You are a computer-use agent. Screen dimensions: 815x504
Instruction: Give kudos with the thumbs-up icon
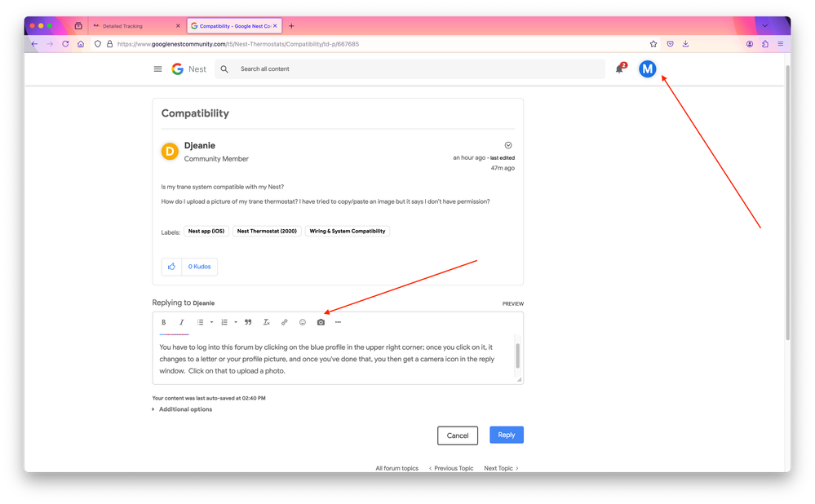pos(171,267)
